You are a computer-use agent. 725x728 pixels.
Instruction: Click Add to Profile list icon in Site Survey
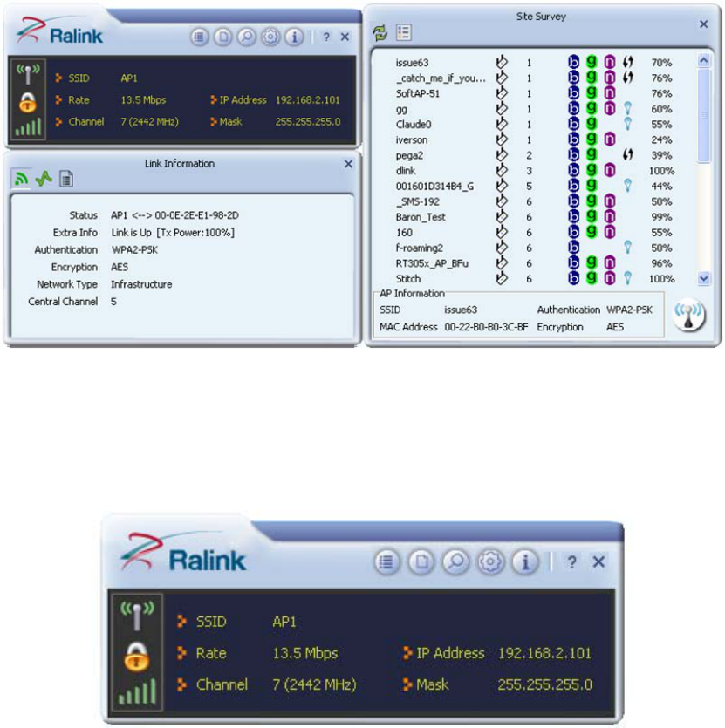click(403, 32)
